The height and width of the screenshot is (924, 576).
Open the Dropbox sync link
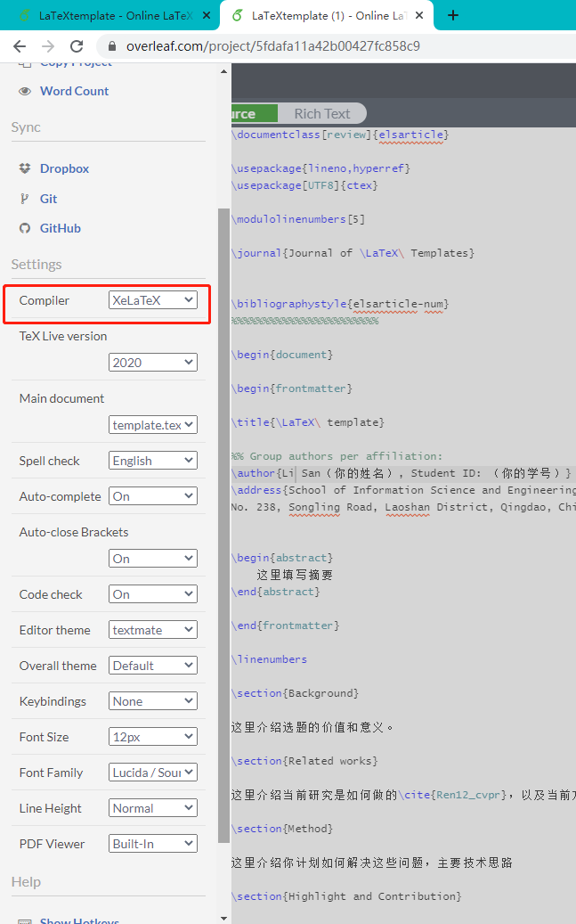coord(64,168)
